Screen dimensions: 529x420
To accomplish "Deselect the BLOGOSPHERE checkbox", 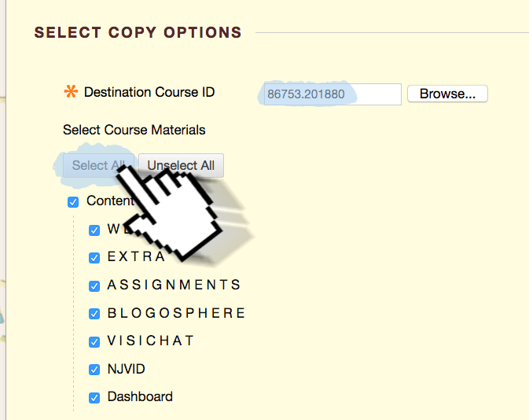I will pyautogui.click(x=94, y=314).
